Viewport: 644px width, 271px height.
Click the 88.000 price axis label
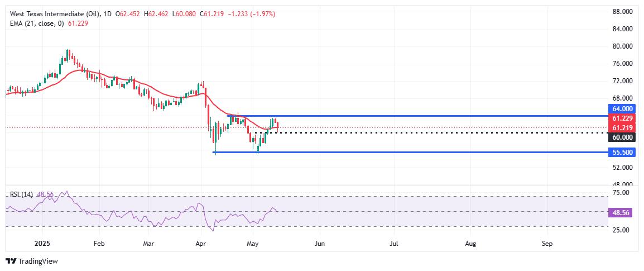pyautogui.click(x=622, y=12)
